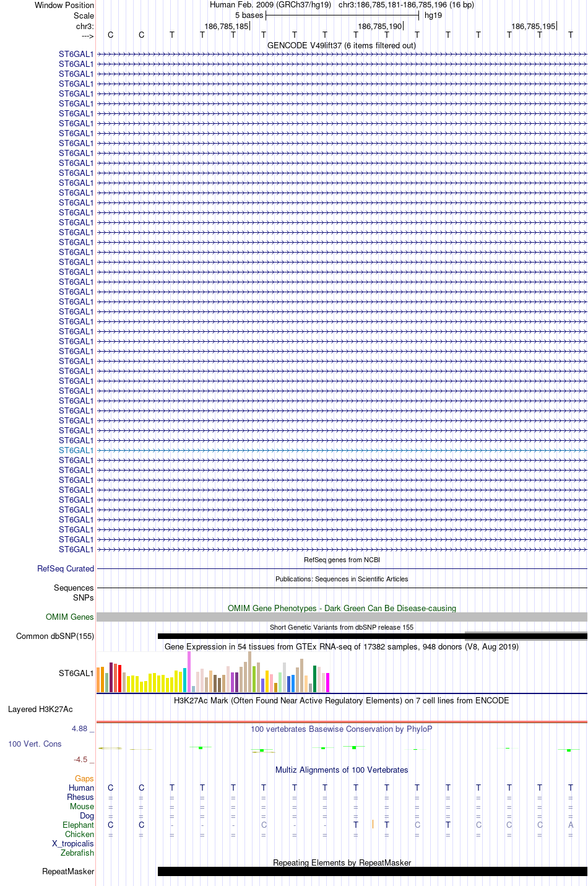The height and width of the screenshot is (886, 588).
Task: Select the Elephant species label
Action: click(78, 825)
